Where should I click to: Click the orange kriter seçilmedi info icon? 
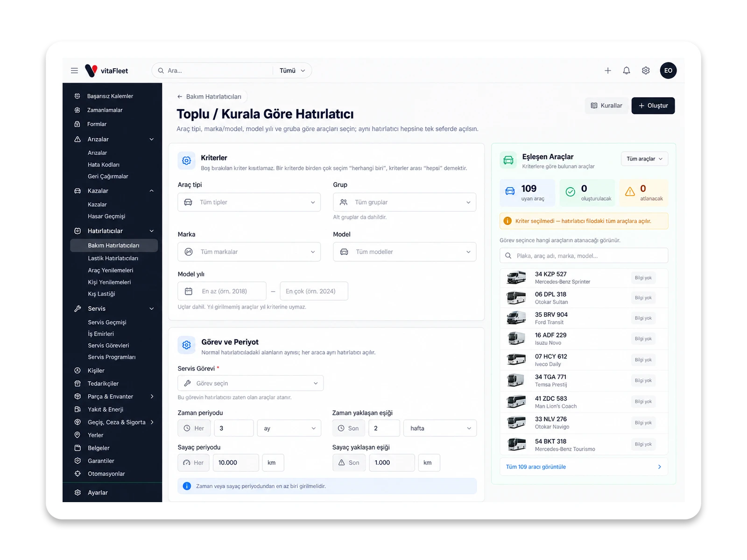[x=507, y=221]
